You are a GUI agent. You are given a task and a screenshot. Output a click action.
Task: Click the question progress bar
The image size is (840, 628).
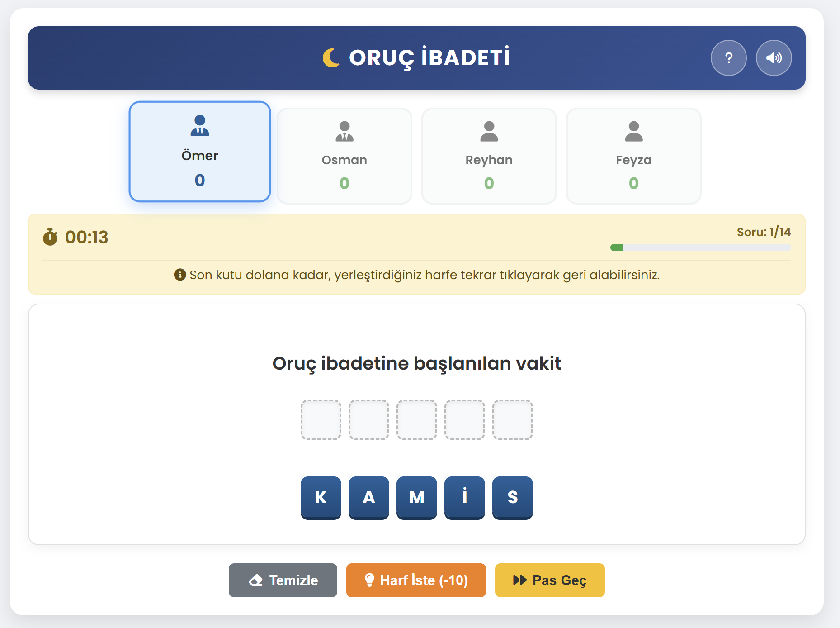pos(700,247)
